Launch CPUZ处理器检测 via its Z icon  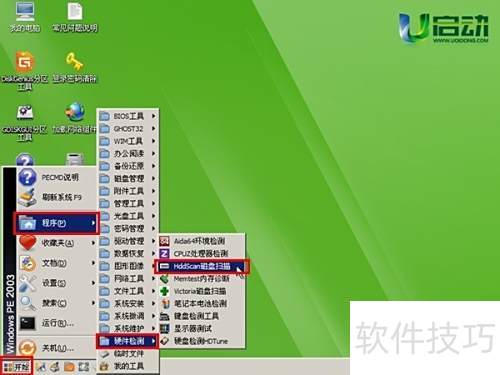164,254
